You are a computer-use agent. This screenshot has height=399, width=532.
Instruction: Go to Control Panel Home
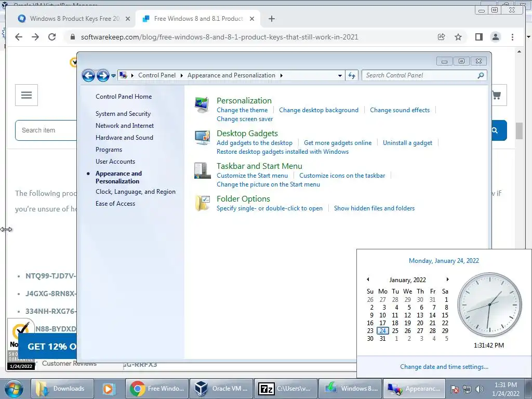124,96
